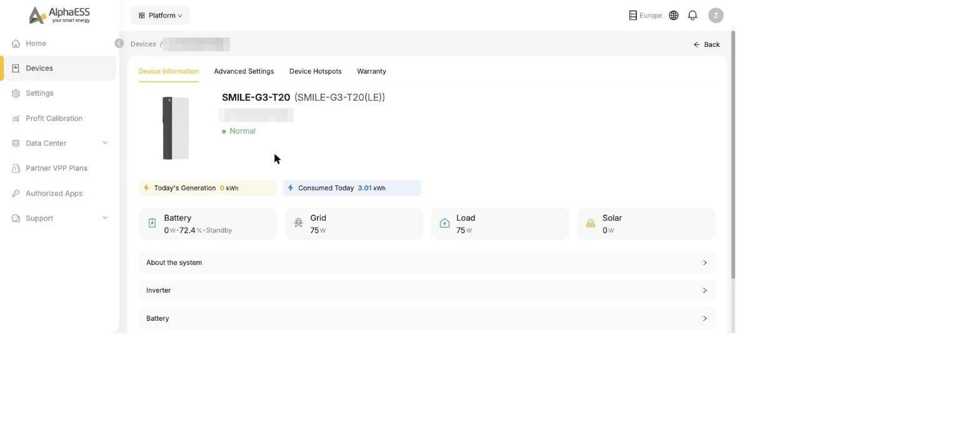Viewport: 980px width, 444px height.
Task: Click Consumed Today lightning icon
Action: coord(291,188)
